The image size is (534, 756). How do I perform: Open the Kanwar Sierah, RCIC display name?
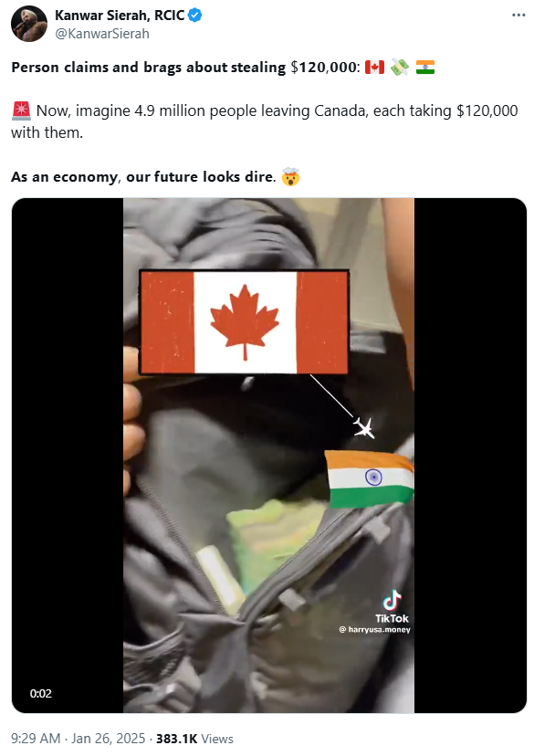click(120, 16)
